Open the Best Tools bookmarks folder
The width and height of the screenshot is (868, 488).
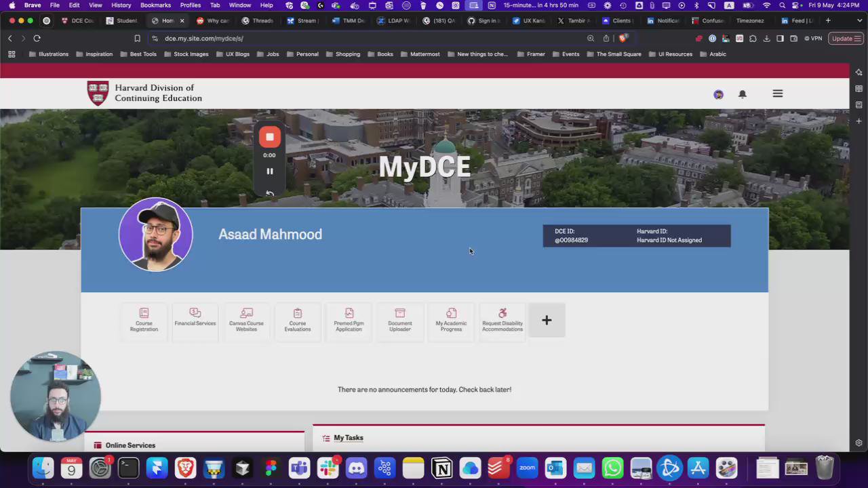tap(138, 54)
